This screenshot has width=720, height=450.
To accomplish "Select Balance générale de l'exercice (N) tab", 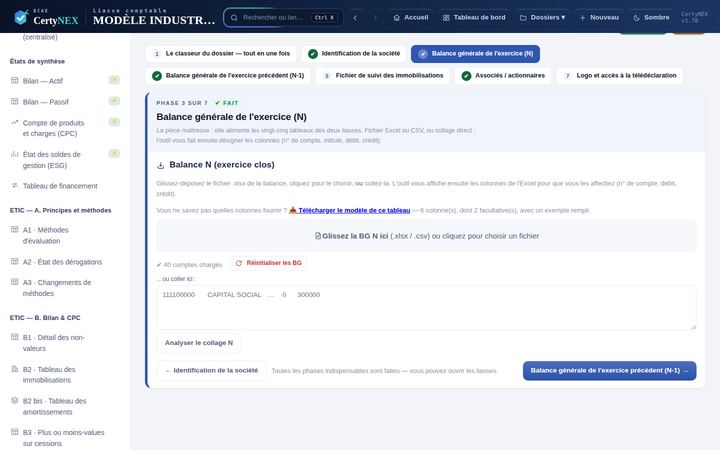I will [x=475, y=54].
